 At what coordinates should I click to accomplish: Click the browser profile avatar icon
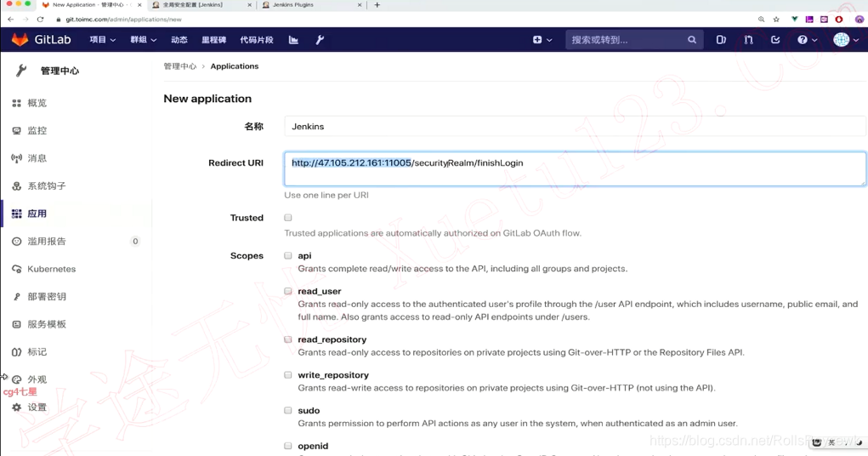pyautogui.click(x=859, y=20)
